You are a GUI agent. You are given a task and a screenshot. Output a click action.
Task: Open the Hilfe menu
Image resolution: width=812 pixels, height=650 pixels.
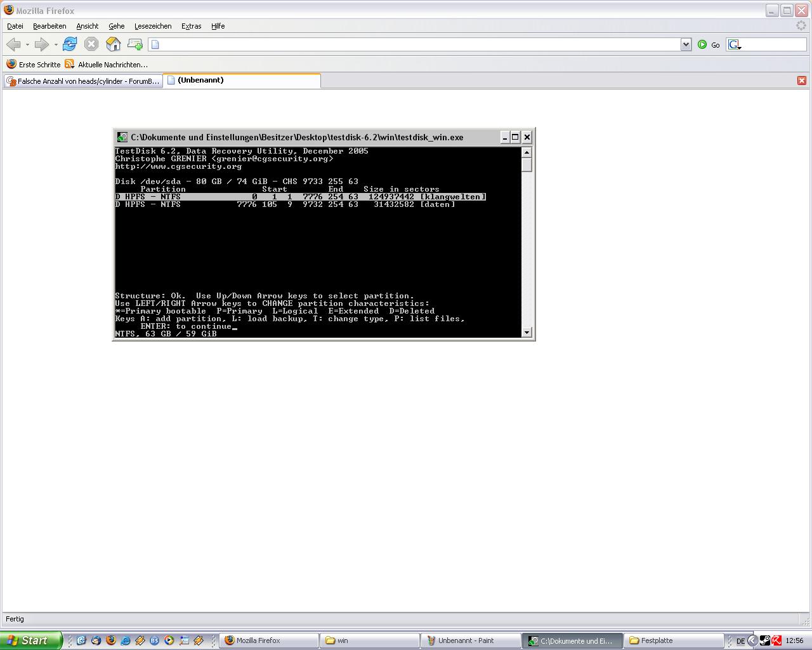(x=218, y=26)
